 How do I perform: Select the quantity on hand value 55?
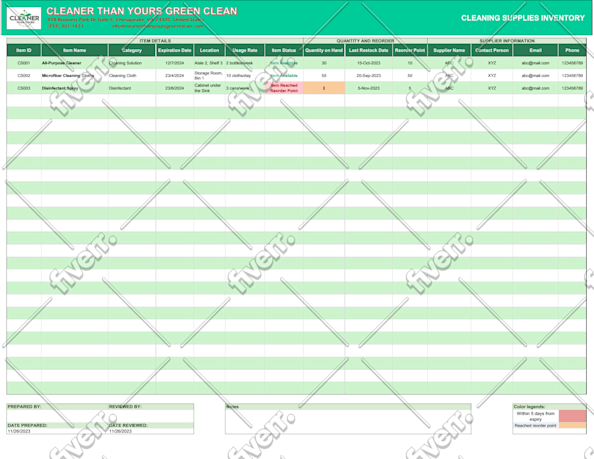click(x=324, y=75)
